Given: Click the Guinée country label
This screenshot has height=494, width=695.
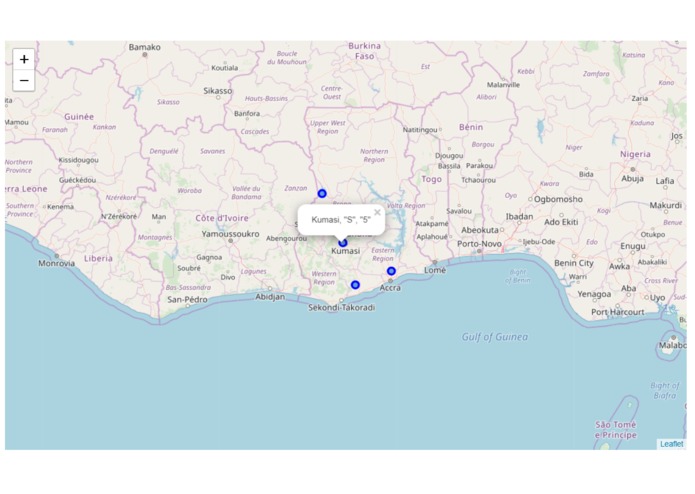Looking at the screenshot, I should 79,117.
